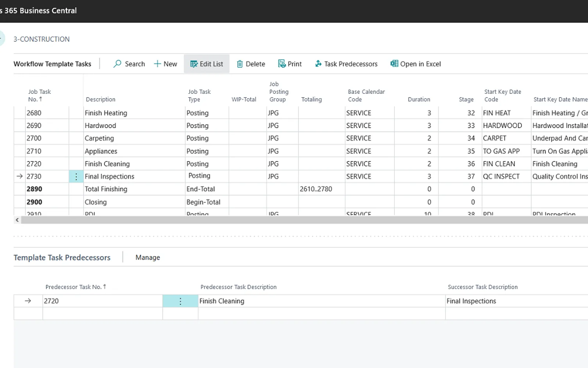Screen dimensions: 588x368
Task: Select the Carpeting description cell
Action: coord(134,138)
